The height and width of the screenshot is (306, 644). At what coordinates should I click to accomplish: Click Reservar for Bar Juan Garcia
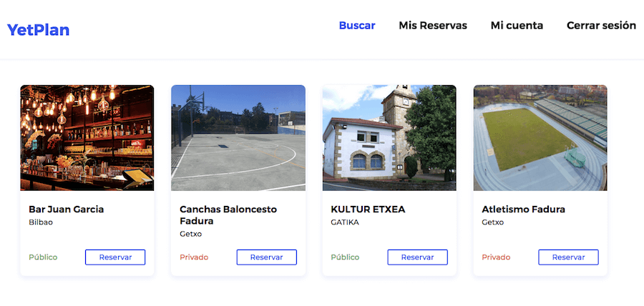(115, 257)
